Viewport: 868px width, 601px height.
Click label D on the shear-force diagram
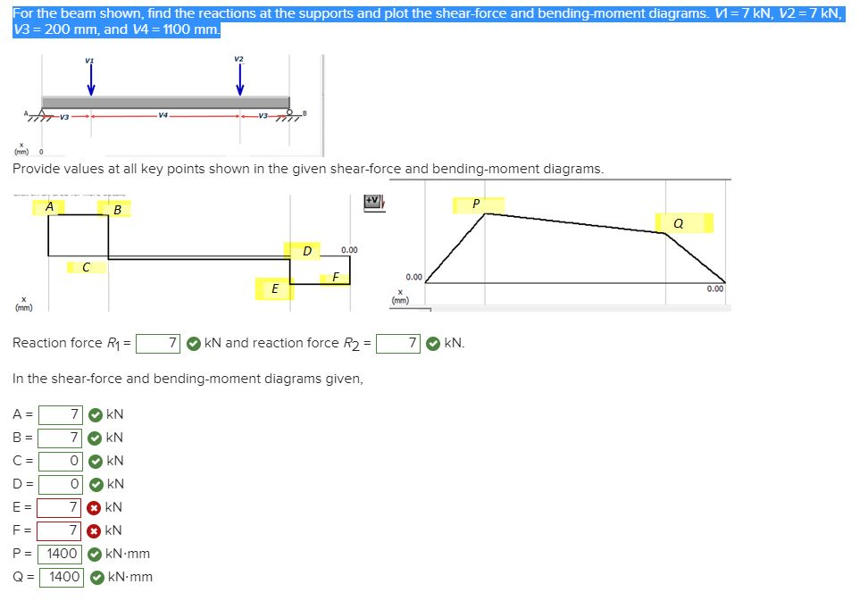[x=306, y=251]
